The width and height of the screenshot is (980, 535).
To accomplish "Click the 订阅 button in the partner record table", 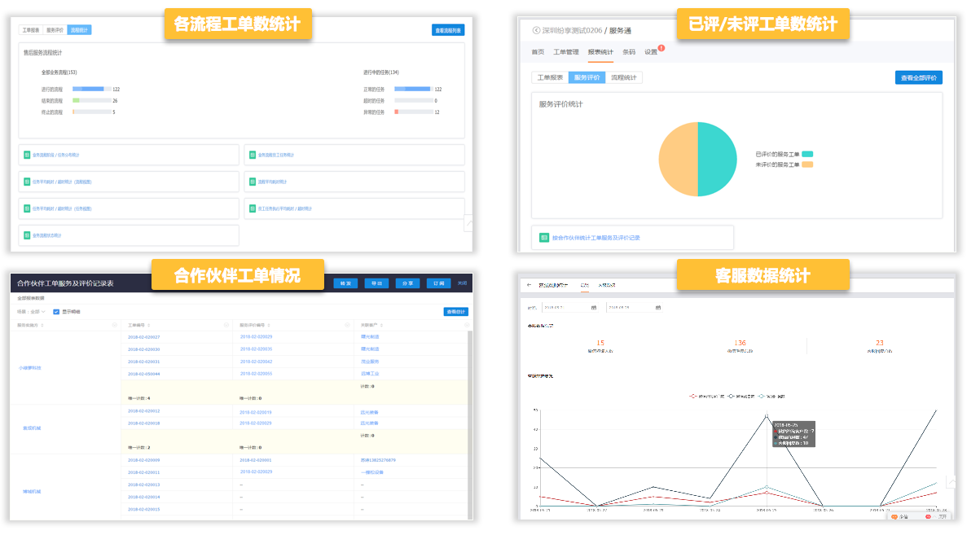I will [x=438, y=283].
